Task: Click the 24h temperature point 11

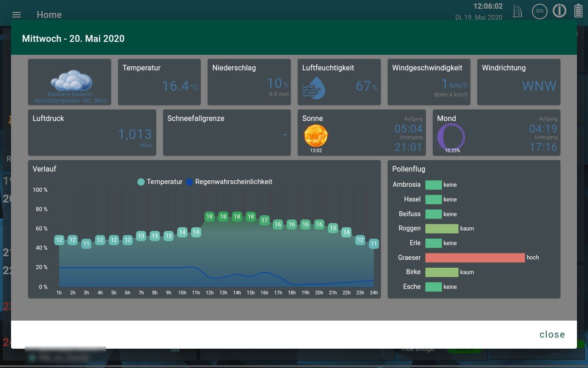Action: point(374,244)
